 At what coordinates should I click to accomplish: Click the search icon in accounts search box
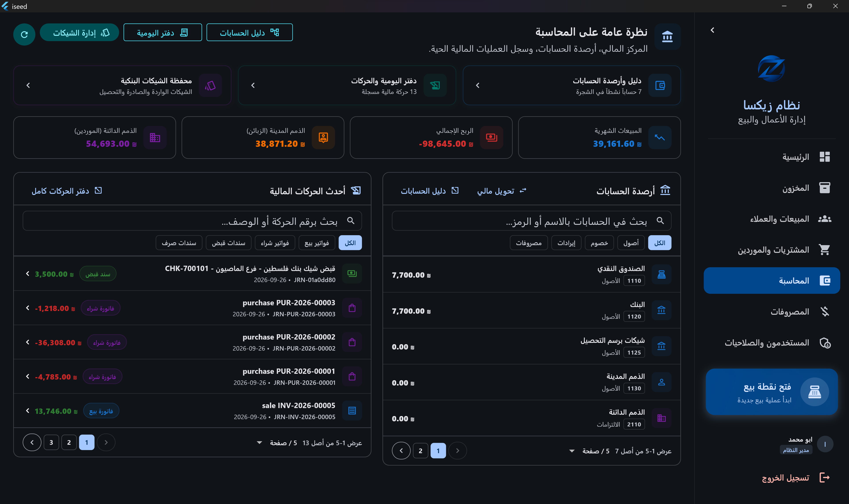(x=660, y=221)
